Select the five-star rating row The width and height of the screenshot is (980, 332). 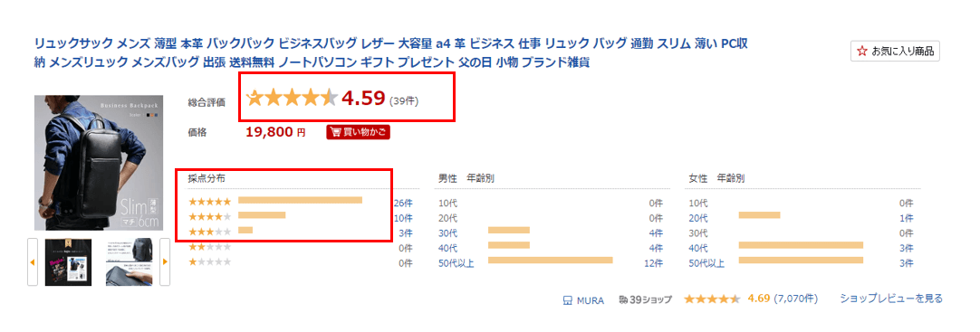(x=300, y=202)
